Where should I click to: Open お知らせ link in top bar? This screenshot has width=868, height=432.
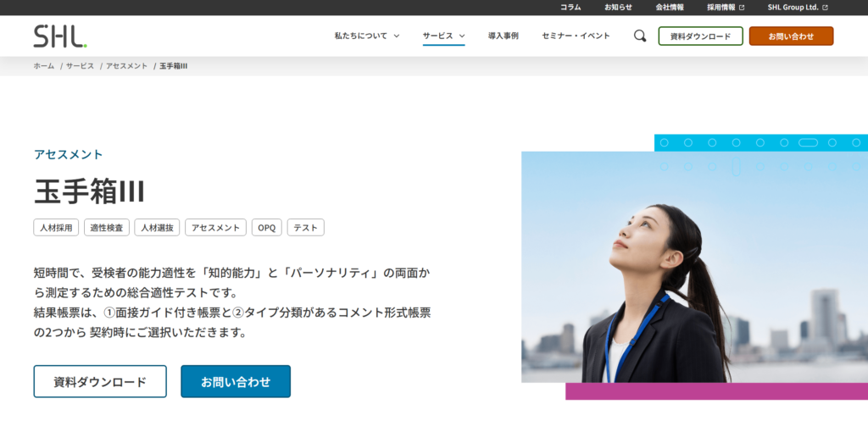click(x=618, y=8)
